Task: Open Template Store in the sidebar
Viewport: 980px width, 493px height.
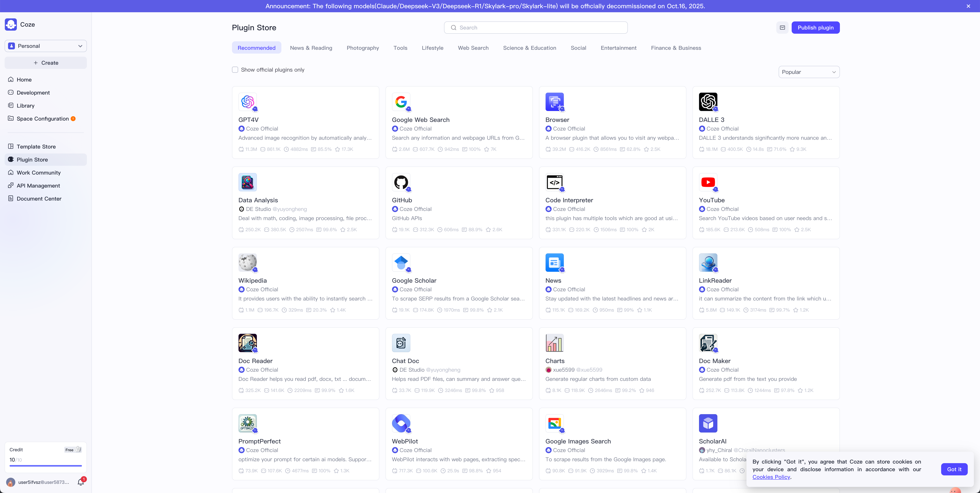Action: 46,146
